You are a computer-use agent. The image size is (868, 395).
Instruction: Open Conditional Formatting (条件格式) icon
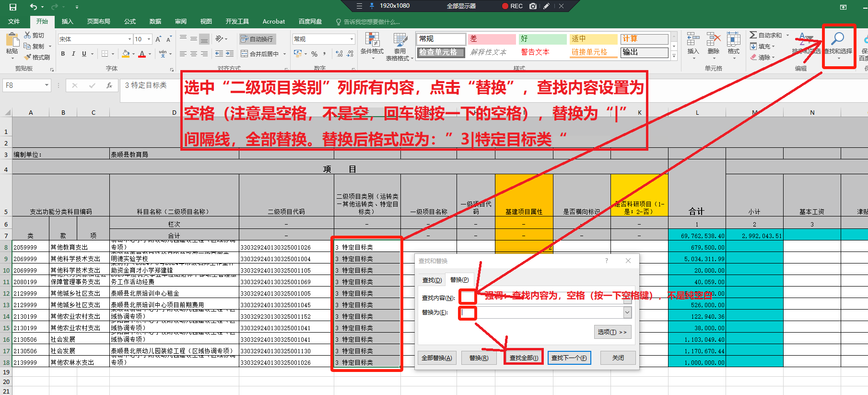(x=372, y=40)
